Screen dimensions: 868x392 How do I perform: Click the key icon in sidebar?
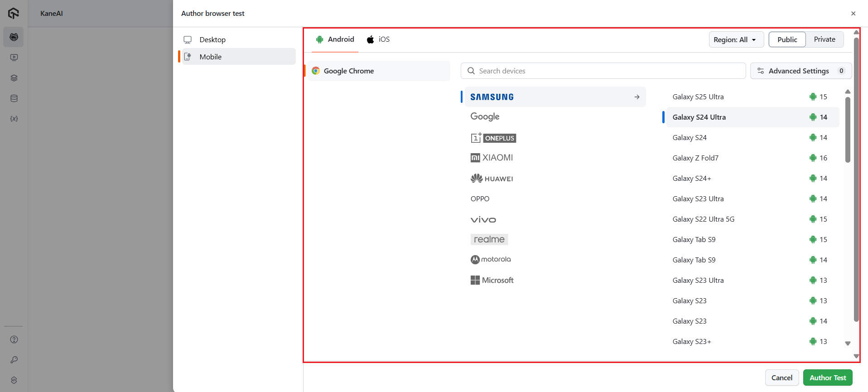14,360
